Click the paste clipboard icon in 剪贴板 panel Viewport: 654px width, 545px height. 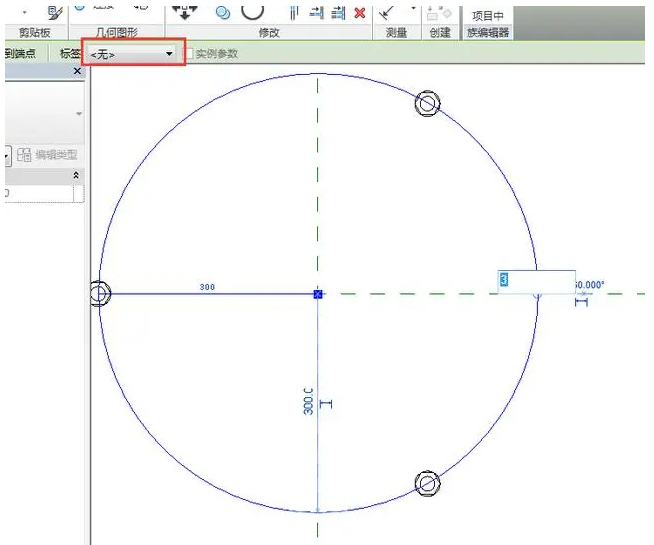coord(55,11)
